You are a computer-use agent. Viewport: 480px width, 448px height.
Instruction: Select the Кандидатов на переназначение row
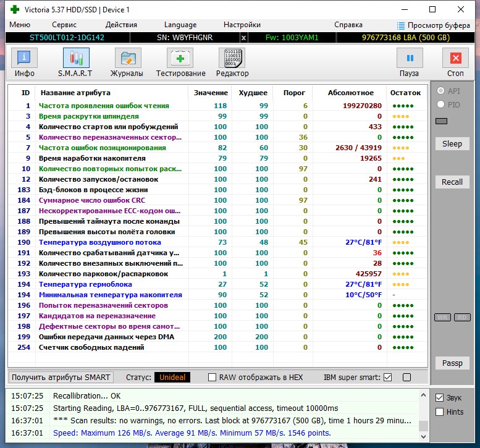[x=217, y=316]
